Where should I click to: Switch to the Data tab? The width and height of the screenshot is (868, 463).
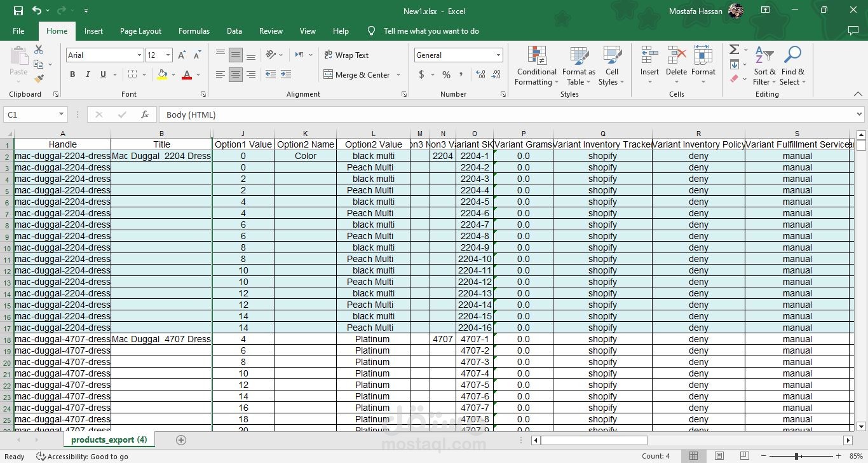pos(234,31)
